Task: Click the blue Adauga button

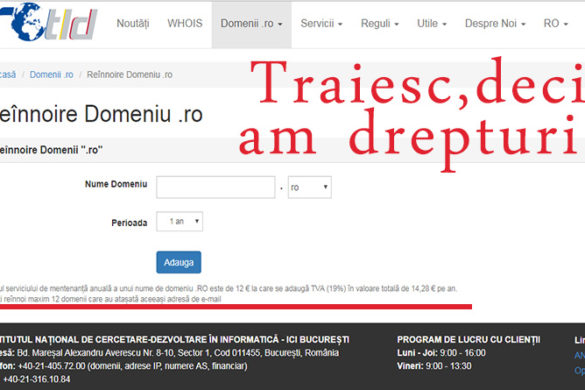Action: (179, 262)
